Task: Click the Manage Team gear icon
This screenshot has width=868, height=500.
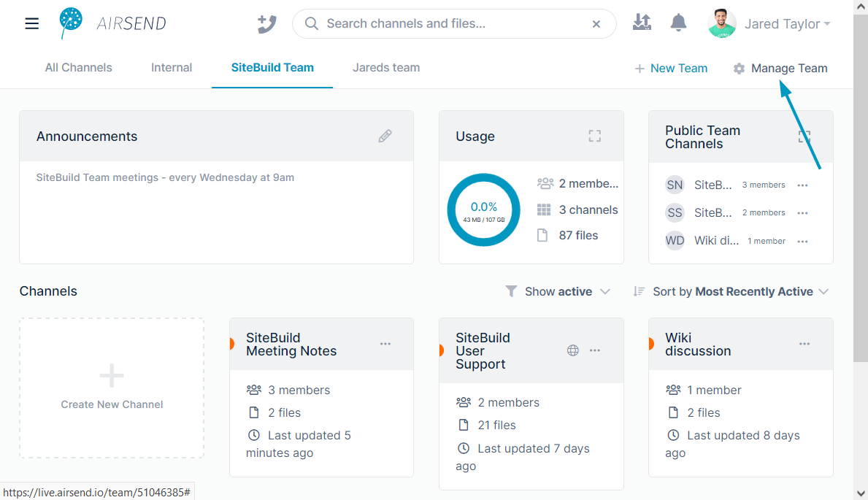Action: coord(739,69)
